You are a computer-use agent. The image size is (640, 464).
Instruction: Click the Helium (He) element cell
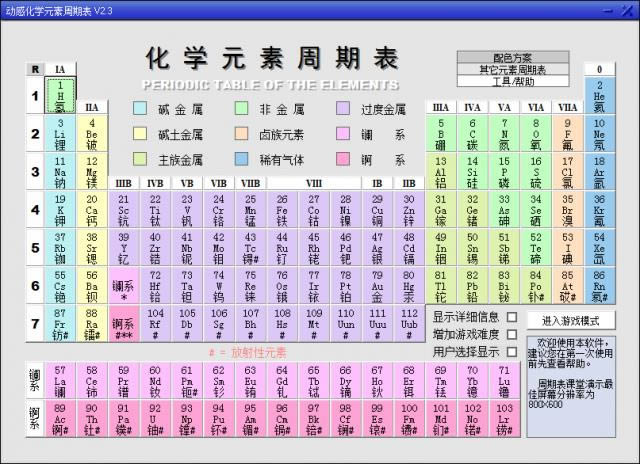point(599,97)
